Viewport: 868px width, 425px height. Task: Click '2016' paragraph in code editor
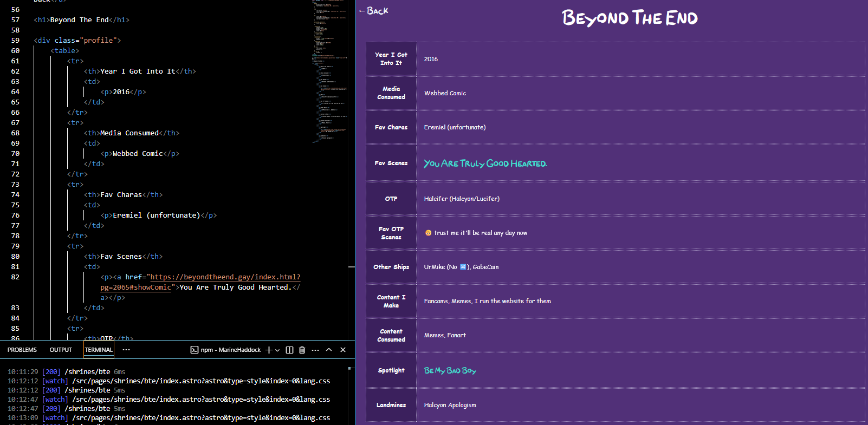click(124, 92)
